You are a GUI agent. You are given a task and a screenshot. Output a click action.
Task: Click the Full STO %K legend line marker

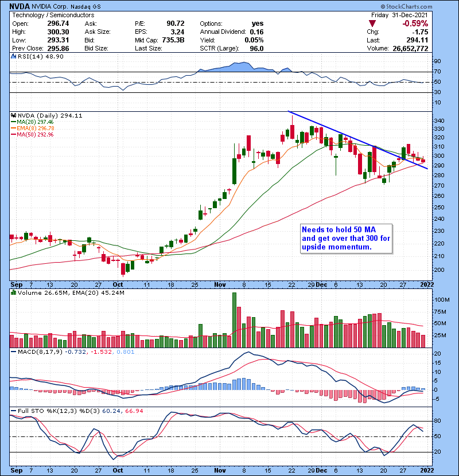(x=14, y=411)
